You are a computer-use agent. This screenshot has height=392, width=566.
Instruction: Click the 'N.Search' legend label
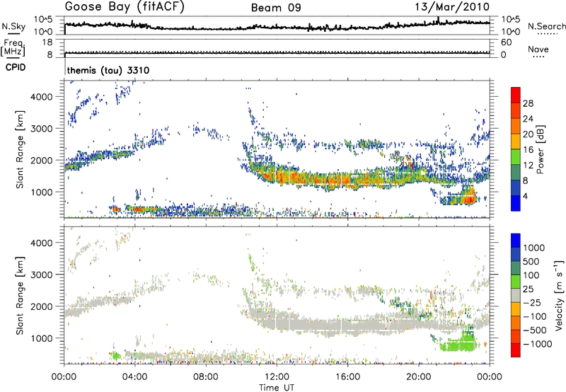coord(546,26)
